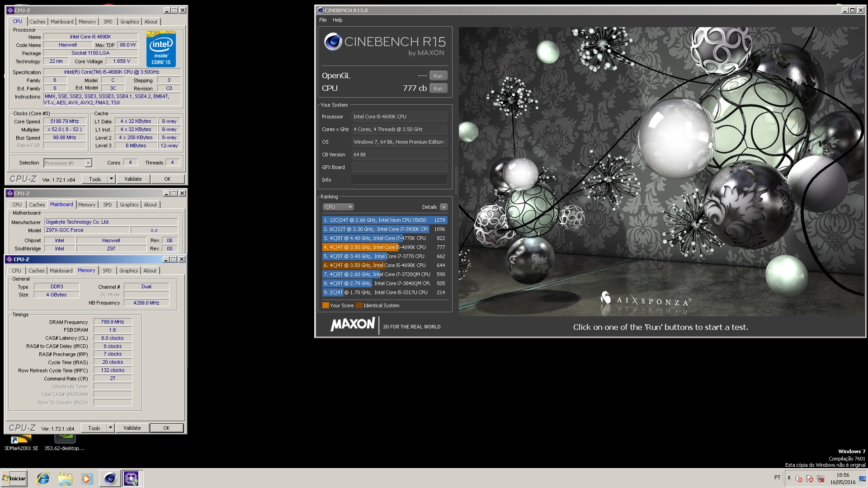Select Caches tab in the top CPU-Z window
Viewport: 868px width, 488px height.
(x=38, y=22)
